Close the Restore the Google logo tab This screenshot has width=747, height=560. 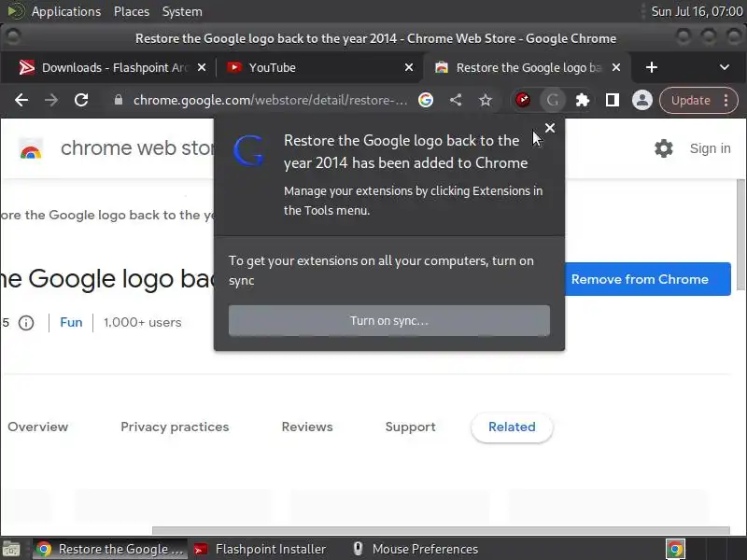click(x=616, y=67)
